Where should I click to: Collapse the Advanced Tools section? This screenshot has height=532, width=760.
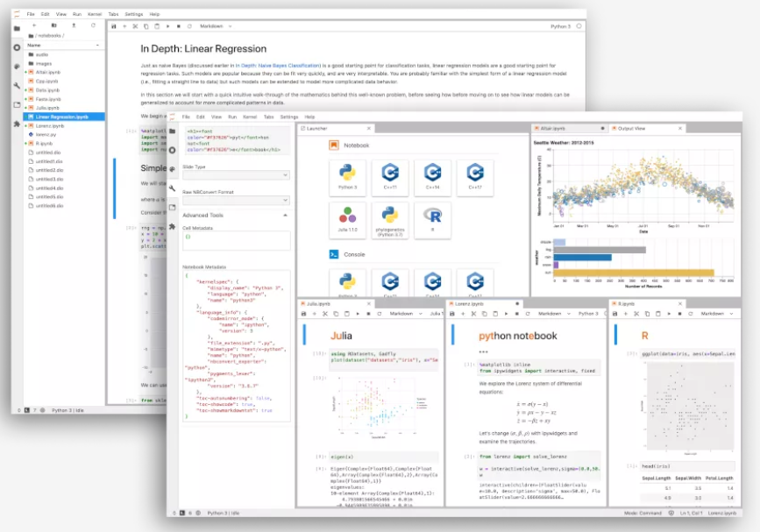286,215
